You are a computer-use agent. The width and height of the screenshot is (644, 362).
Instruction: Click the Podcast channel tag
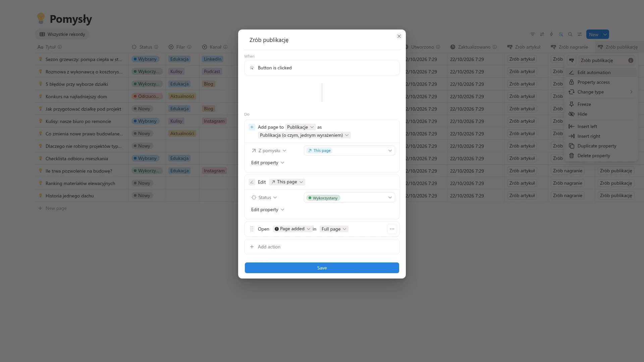click(212, 71)
